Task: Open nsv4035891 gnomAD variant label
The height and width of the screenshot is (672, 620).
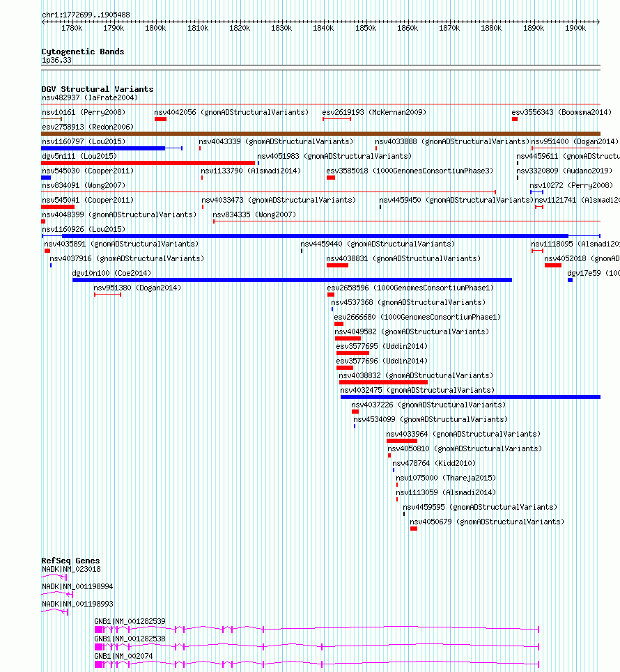Action: click(x=121, y=244)
